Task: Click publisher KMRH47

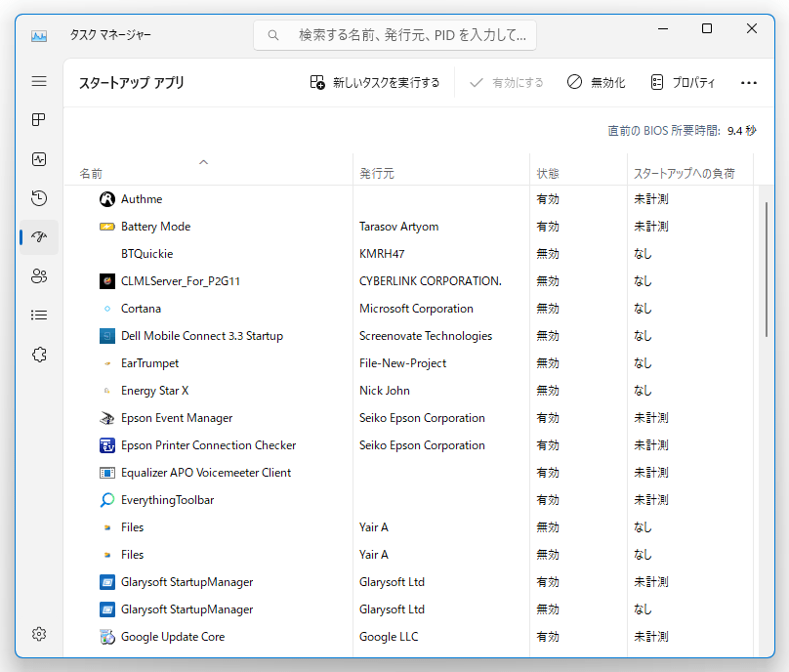Action: [382, 254]
